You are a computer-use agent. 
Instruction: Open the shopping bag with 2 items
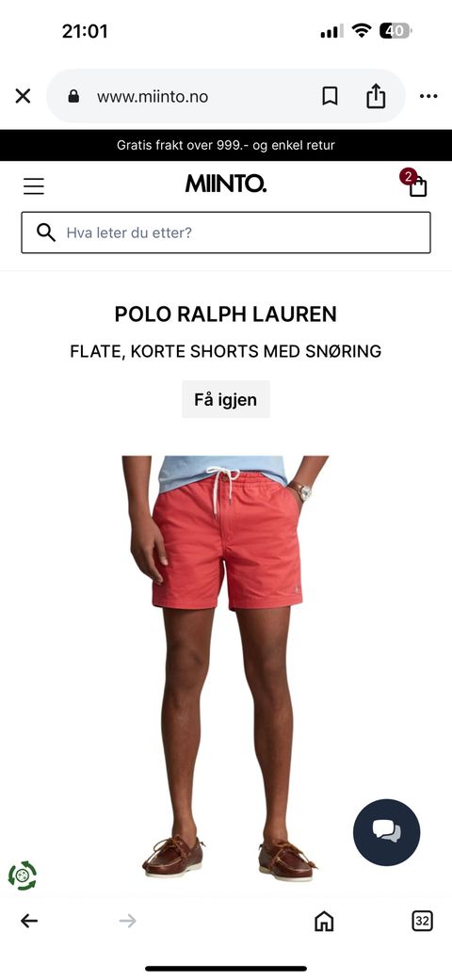415,184
